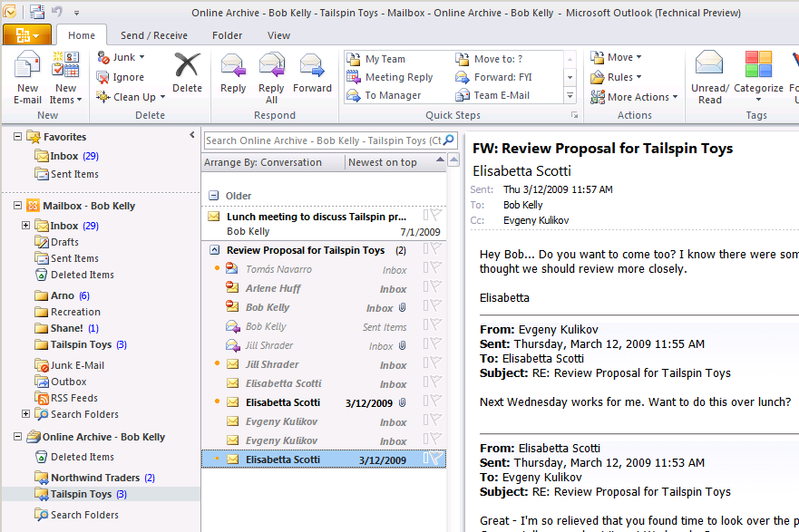Screen dimensions: 799x532
Task: Open the Junk E-Mail folder
Action: click(x=69, y=365)
